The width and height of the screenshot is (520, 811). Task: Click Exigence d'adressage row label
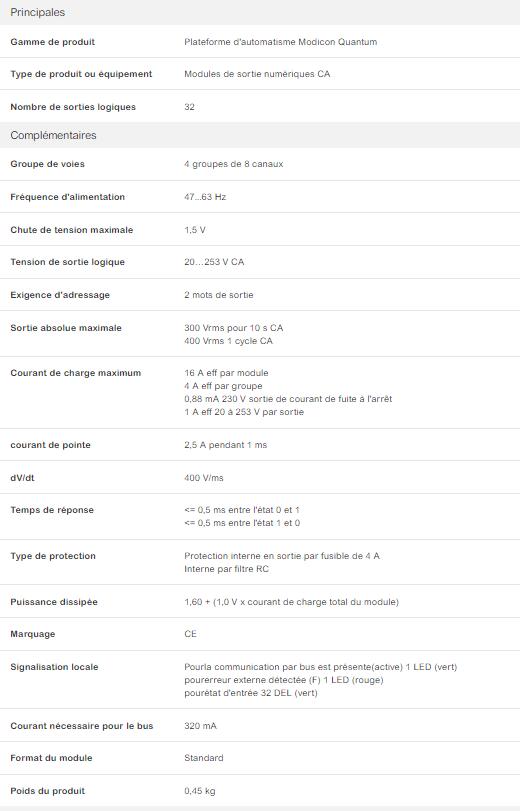click(60, 295)
